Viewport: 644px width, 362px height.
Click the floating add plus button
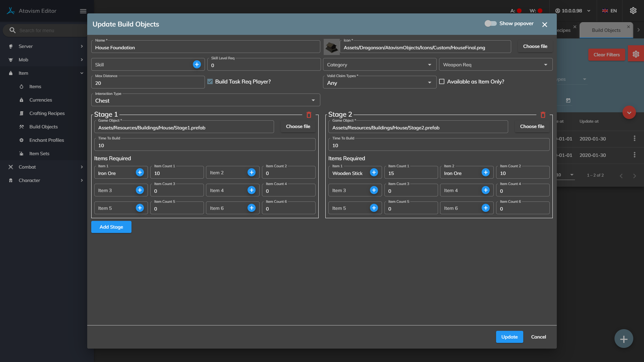pyautogui.click(x=624, y=339)
